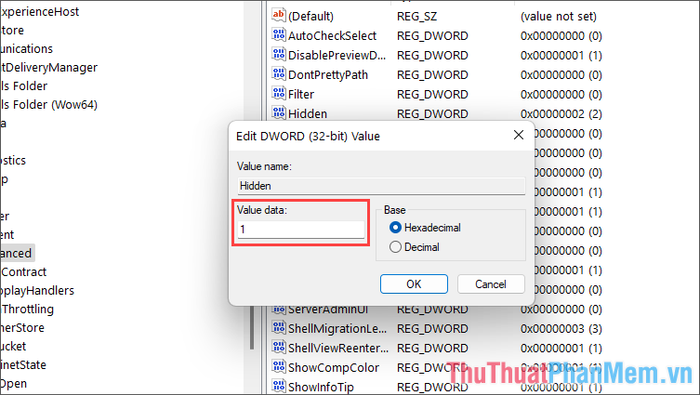Image resolution: width=700 pixels, height=395 pixels.
Task: Click the (Default) string value icon
Action: click(x=279, y=15)
